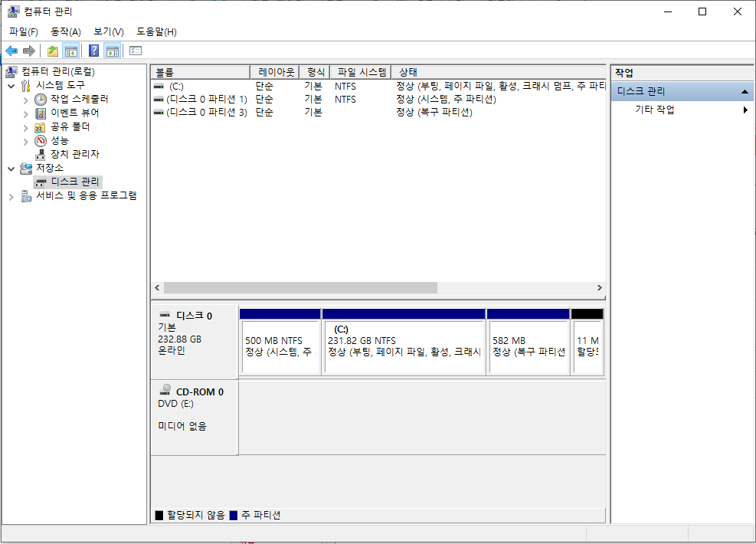Expand the 이벤트 뷰어 node
This screenshot has width=756, height=544.
(25, 114)
